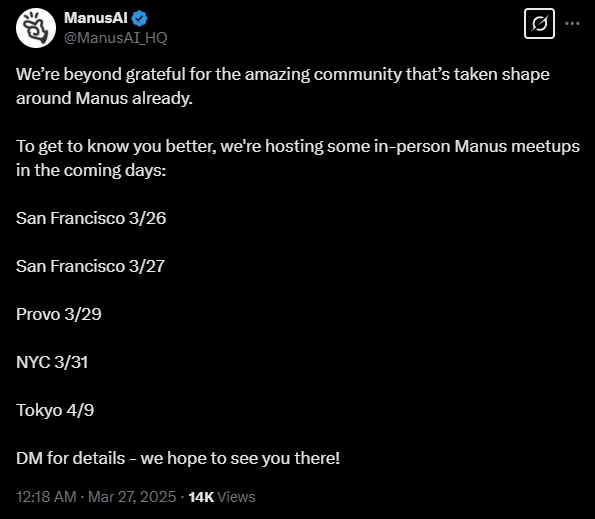Click the word 'Views' in footer

click(x=236, y=497)
